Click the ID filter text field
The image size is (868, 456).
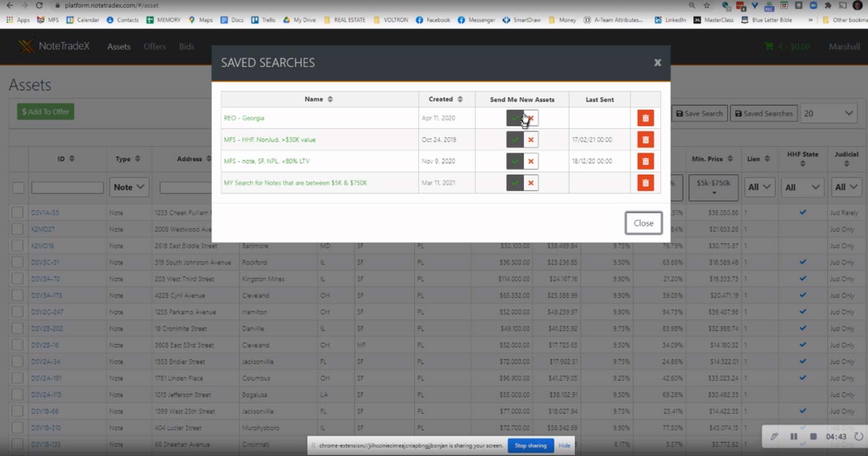click(67, 187)
